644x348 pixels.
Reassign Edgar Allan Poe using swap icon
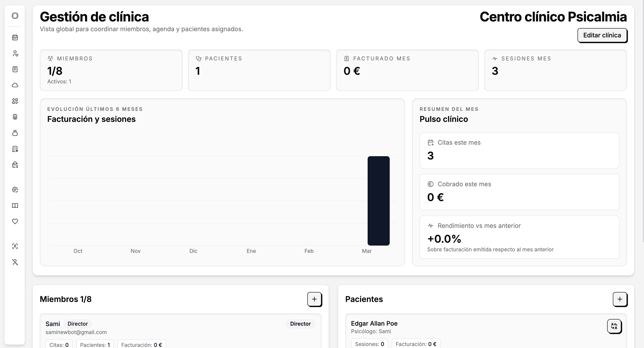[x=614, y=326]
